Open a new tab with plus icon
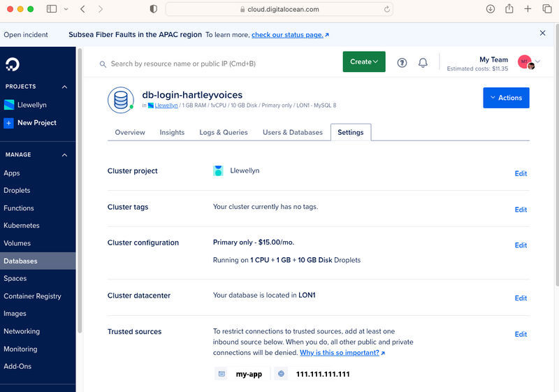Image resolution: width=559 pixels, height=392 pixels. point(528,9)
